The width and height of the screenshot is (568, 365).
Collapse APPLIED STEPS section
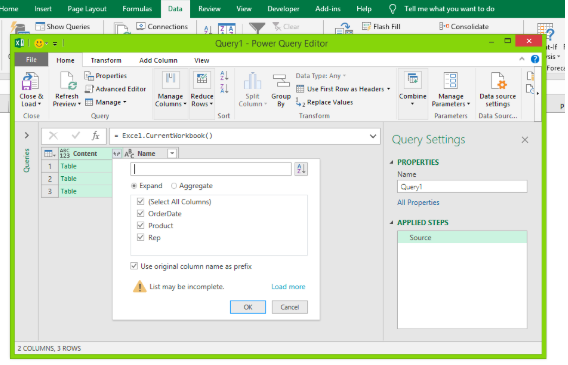pos(392,222)
